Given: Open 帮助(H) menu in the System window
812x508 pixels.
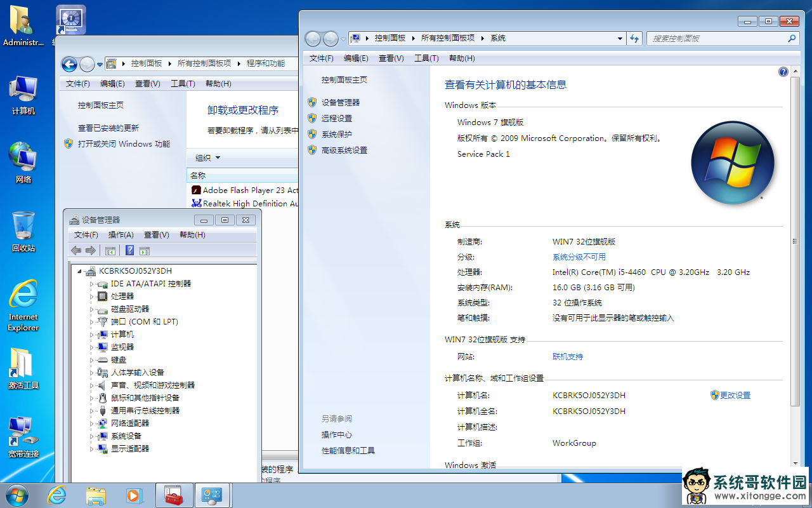Looking at the screenshot, I should click(462, 58).
